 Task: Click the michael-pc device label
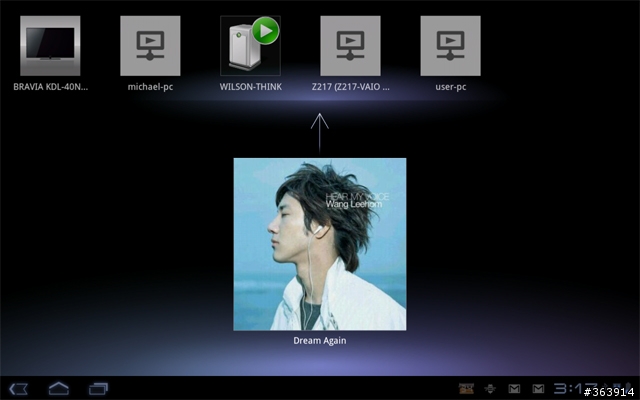click(150, 87)
